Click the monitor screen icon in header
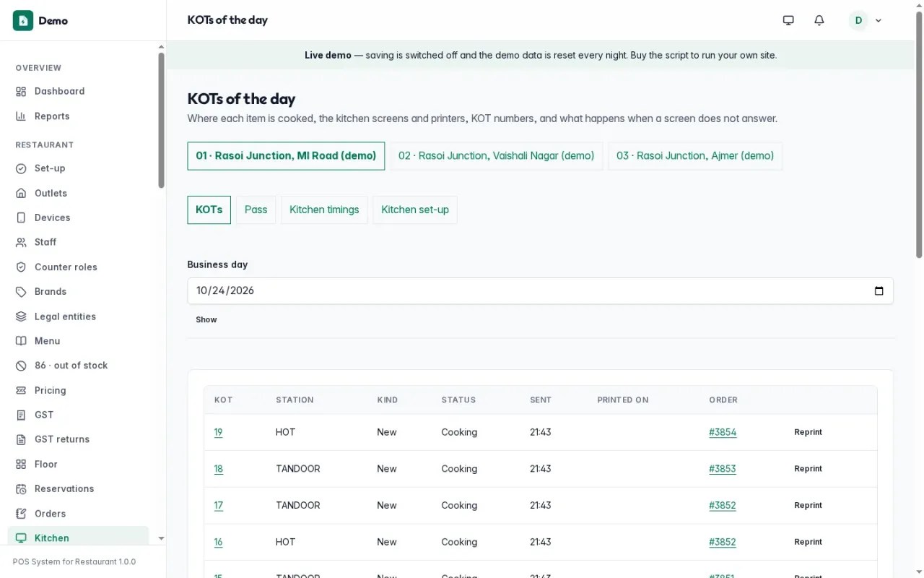Screen dimensions: 924x578 [x=788, y=20]
